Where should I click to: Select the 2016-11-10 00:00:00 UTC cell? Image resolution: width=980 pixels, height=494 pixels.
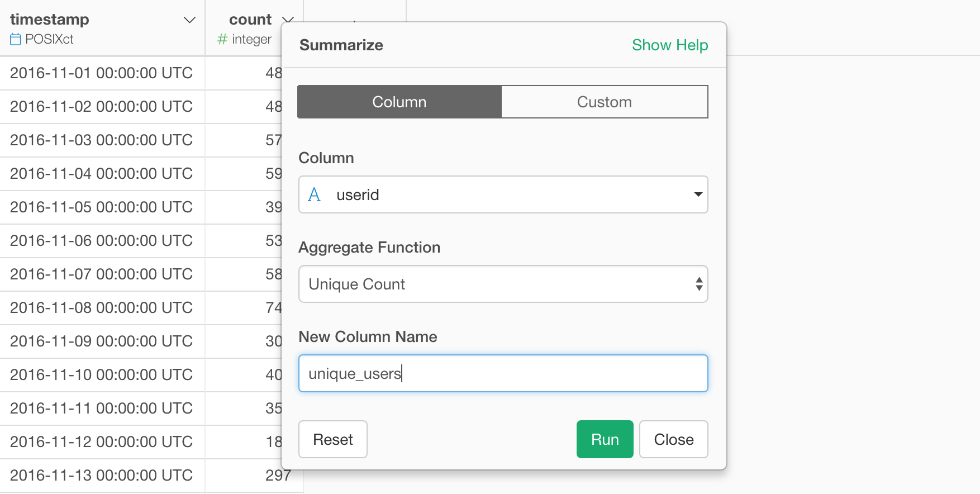click(x=102, y=375)
